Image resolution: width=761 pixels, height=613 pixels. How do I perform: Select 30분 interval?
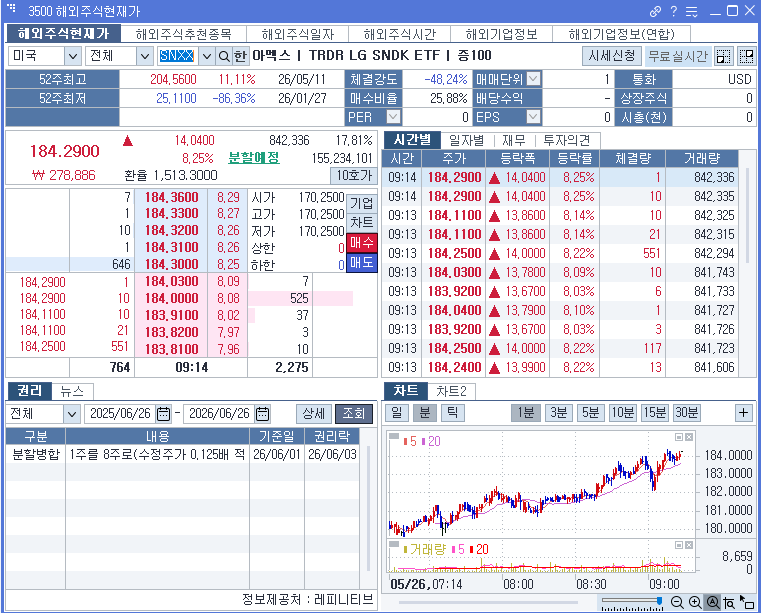click(686, 413)
